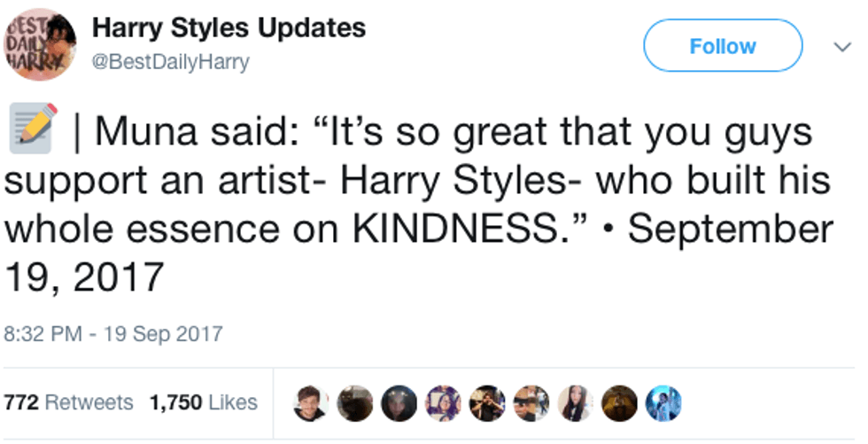View the 1,750 Likes list

click(204, 402)
